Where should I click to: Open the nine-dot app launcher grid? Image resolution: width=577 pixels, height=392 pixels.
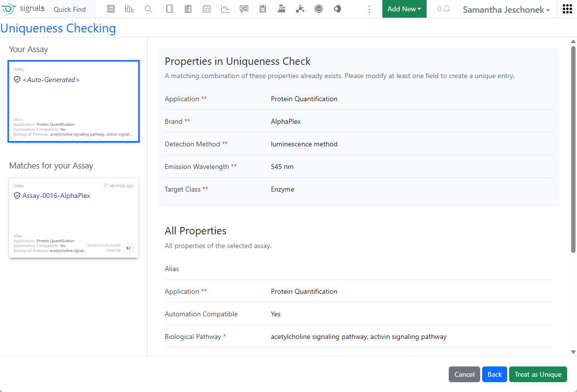(568, 9)
